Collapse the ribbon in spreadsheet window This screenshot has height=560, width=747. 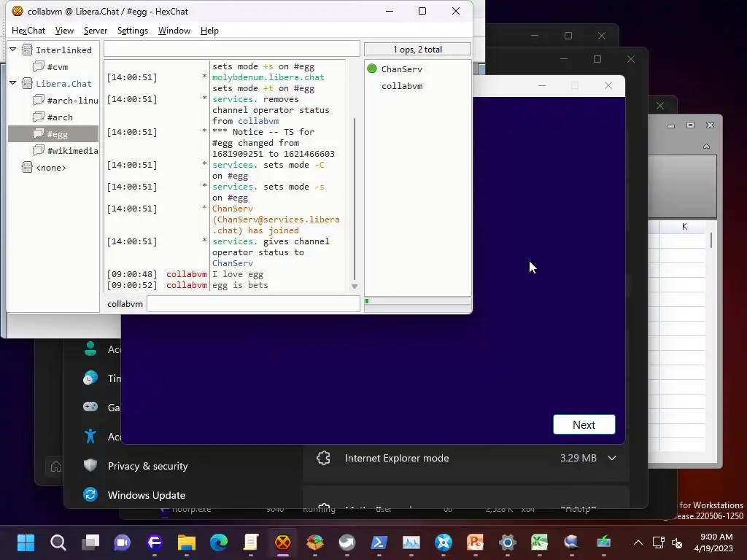click(x=706, y=147)
